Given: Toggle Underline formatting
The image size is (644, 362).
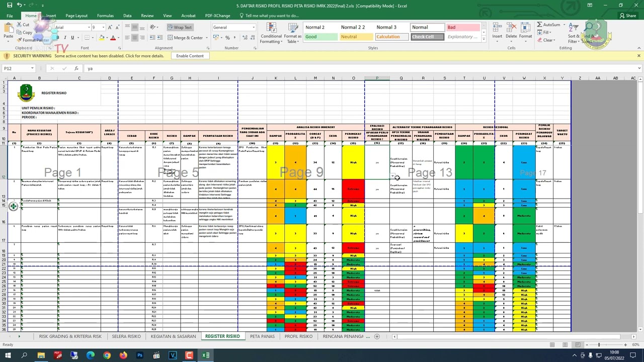Looking at the screenshot, I should click(x=72, y=38).
